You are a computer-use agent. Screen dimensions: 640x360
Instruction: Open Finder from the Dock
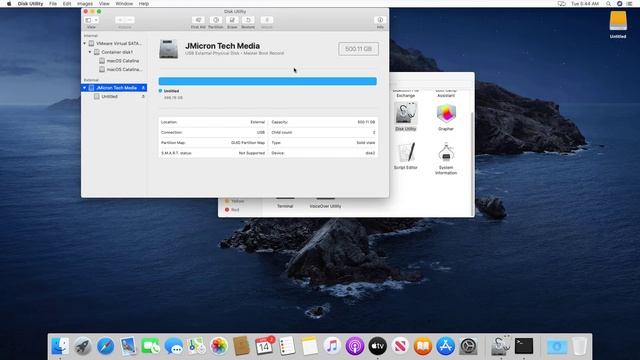(x=60, y=346)
